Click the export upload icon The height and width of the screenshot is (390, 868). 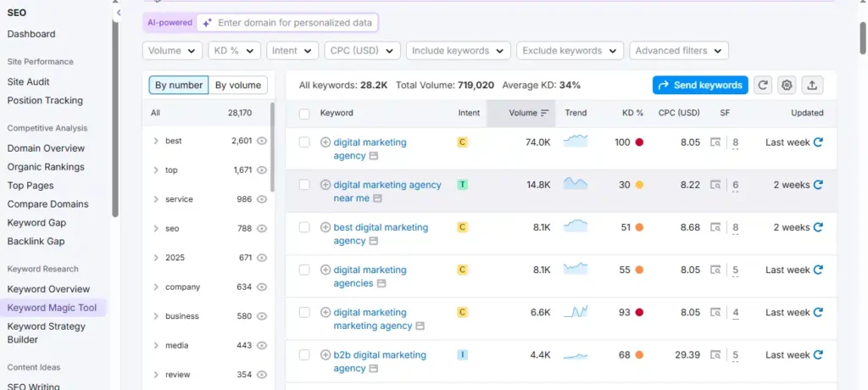[x=812, y=85]
